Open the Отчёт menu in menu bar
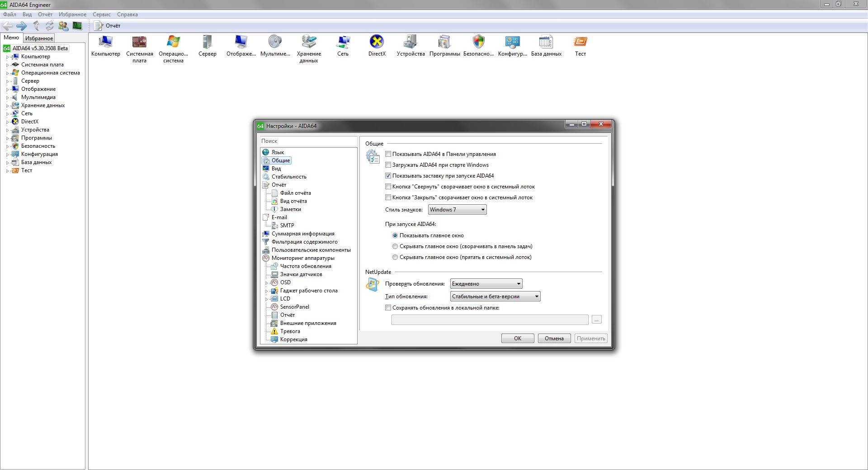The height and width of the screenshot is (470, 868). coord(45,14)
